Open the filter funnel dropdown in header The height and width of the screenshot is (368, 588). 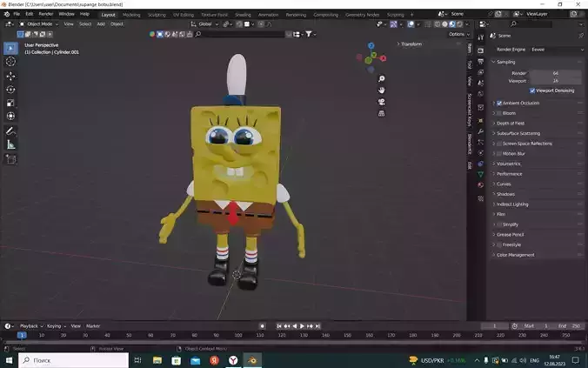coord(311,34)
